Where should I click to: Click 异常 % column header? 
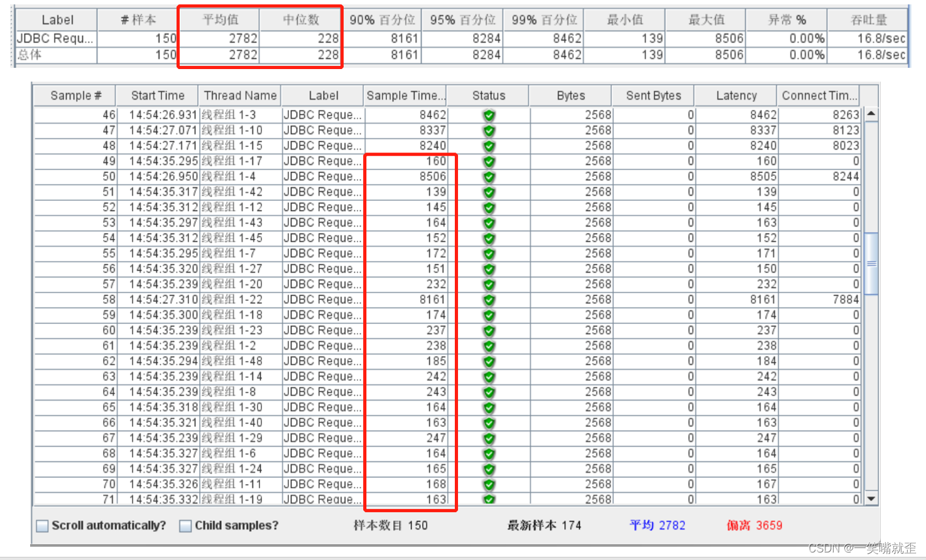pyautogui.click(x=787, y=19)
